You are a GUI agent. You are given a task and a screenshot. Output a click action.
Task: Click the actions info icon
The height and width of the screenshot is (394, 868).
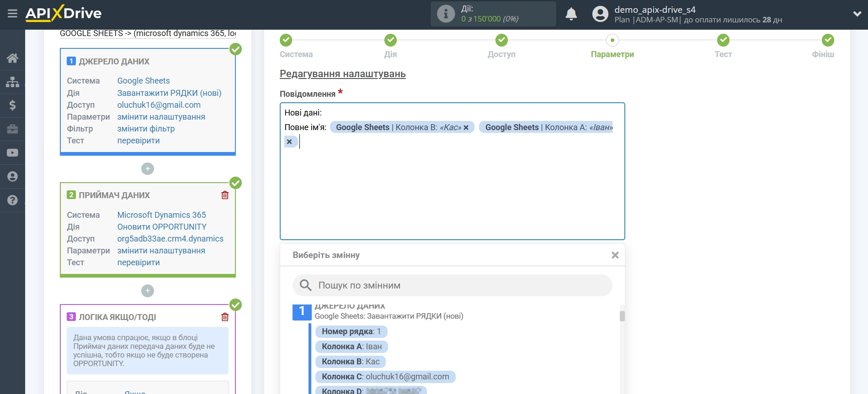point(446,14)
